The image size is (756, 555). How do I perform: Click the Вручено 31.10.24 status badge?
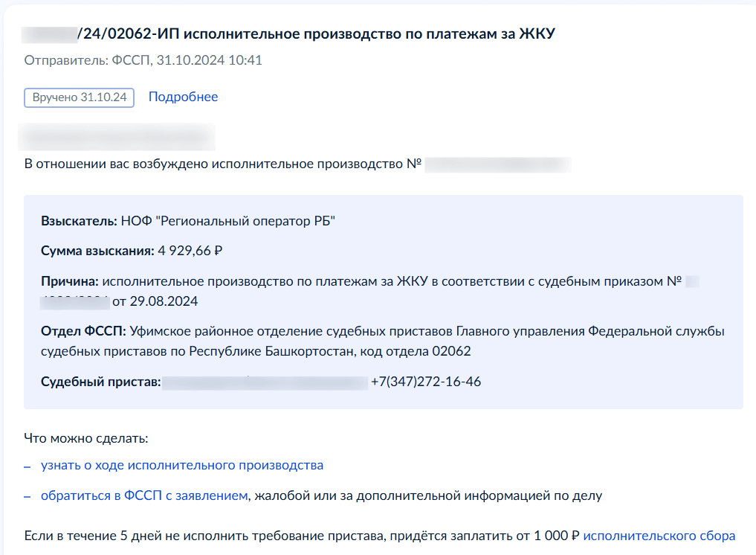tap(79, 97)
